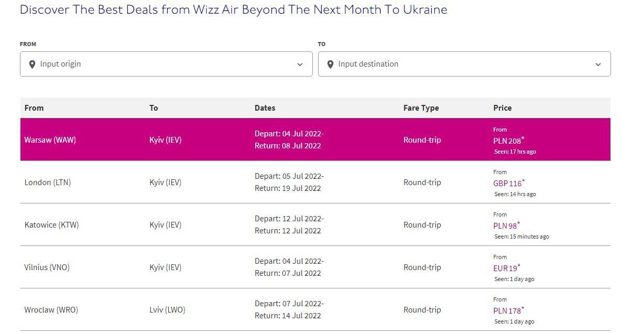Click the PLN 98 price
This screenshot has height=333, width=644.
tap(506, 225)
